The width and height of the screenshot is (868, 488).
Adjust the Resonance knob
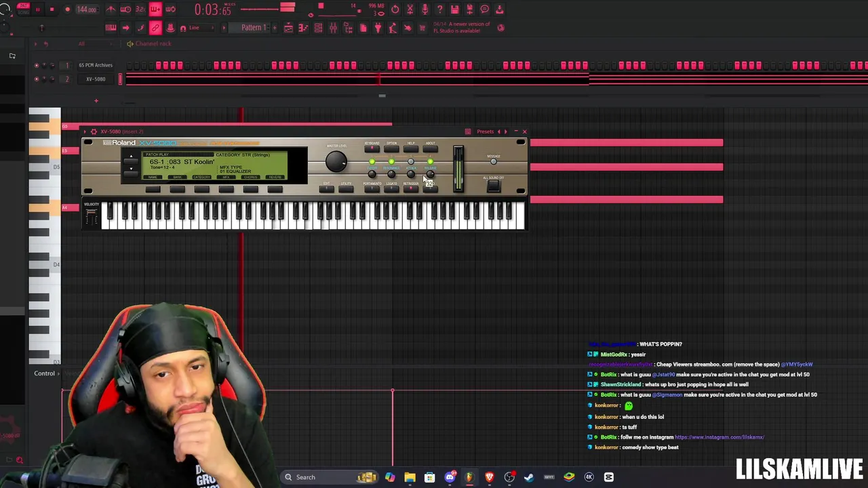coord(391,175)
